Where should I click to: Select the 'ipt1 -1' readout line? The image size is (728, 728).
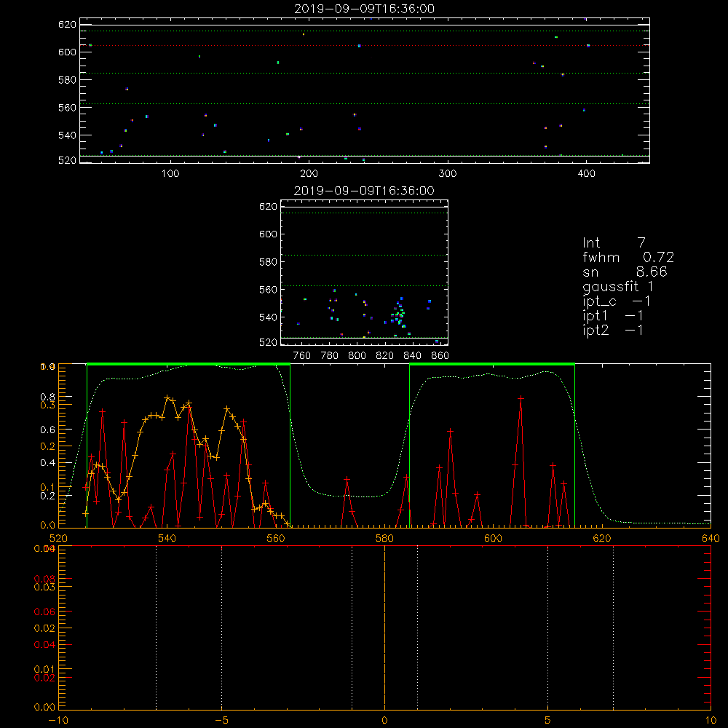point(613,316)
